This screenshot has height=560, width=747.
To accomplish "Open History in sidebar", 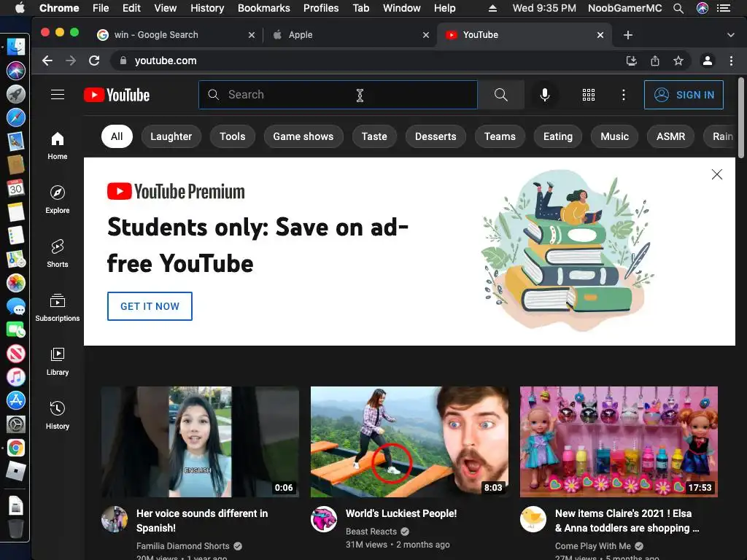I will coord(58,415).
